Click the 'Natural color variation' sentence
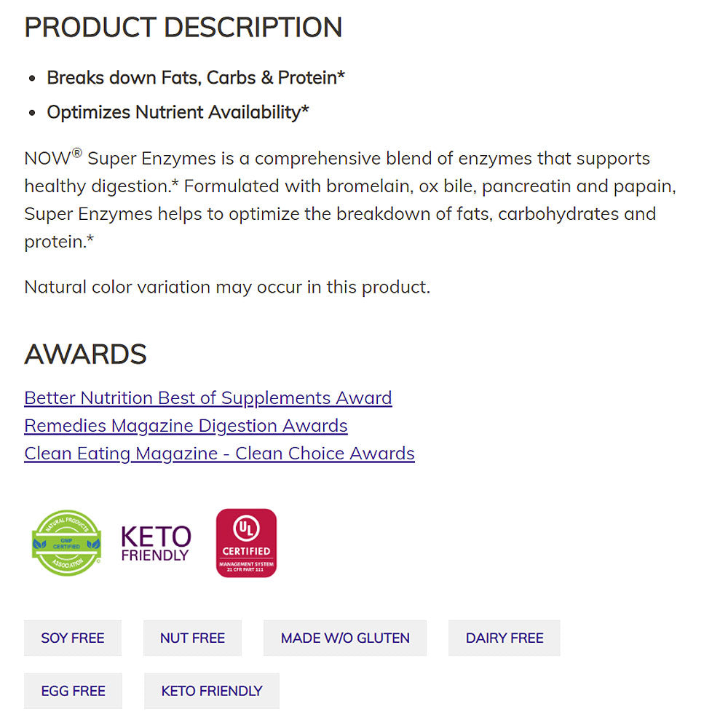The image size is (728, 728). (x=227, y=287)
